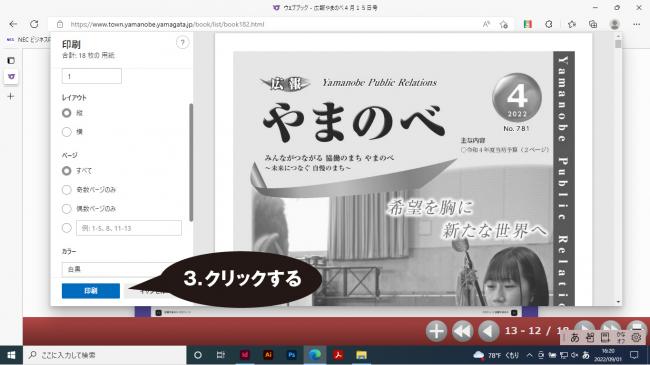
Task: Go back with the browser back arrow
Action: pos(13,24)
